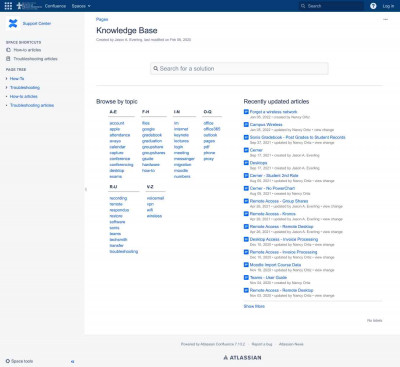This screenshot has height=367, width=400.
Task: Click the Support Center space logo
Action: click(13, 23)
